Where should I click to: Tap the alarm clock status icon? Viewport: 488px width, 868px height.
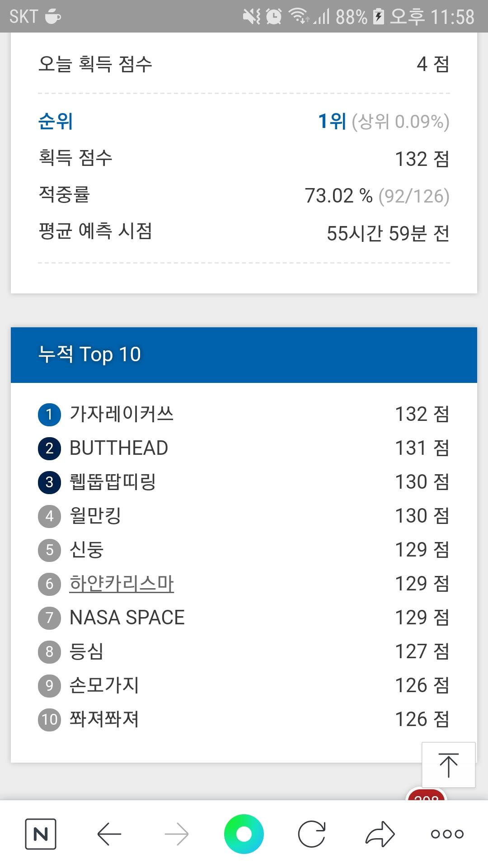click(x=273, y=16)
